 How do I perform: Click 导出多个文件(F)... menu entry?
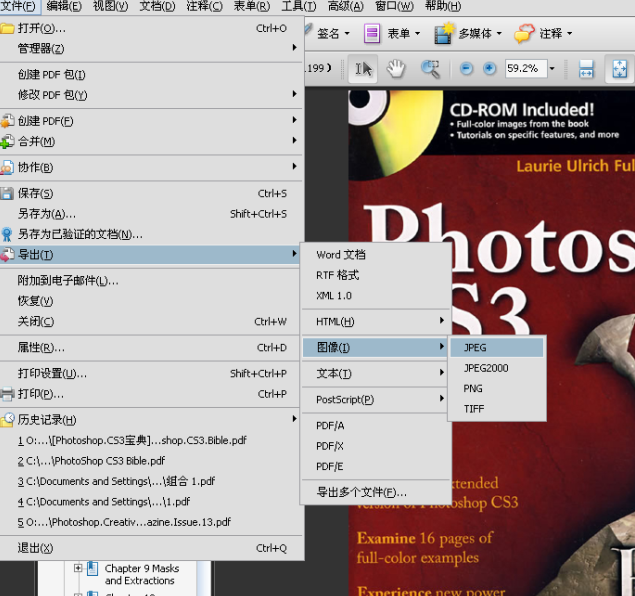[x=376, y=492]
